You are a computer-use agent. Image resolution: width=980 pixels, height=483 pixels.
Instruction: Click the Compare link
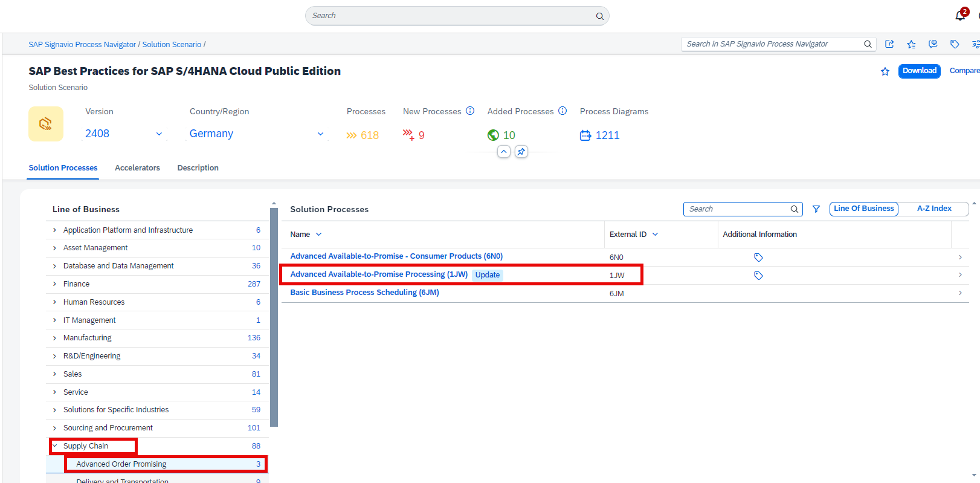tap(964, 71)
